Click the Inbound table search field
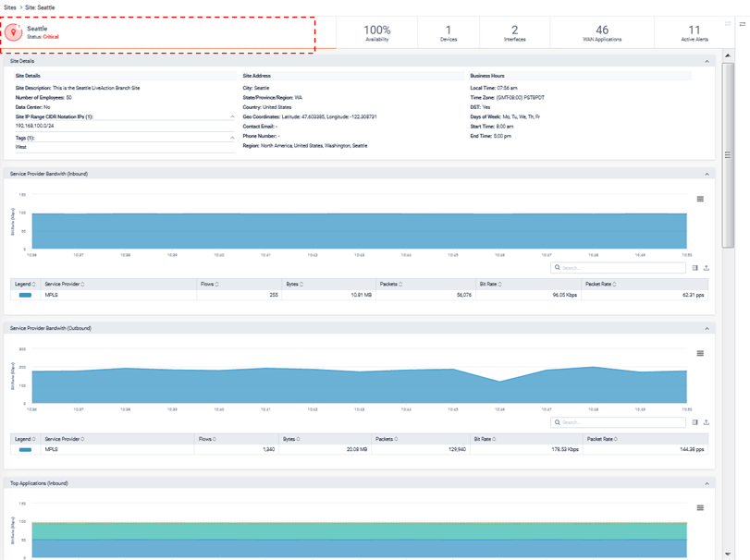Viewport: 750px width, 560px height. (618, 268)
